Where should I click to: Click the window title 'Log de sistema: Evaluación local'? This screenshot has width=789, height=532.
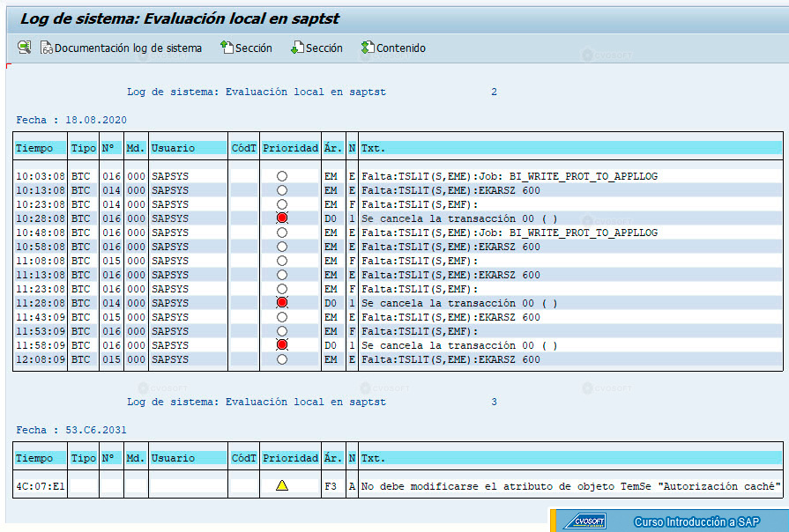click(179, 18)
